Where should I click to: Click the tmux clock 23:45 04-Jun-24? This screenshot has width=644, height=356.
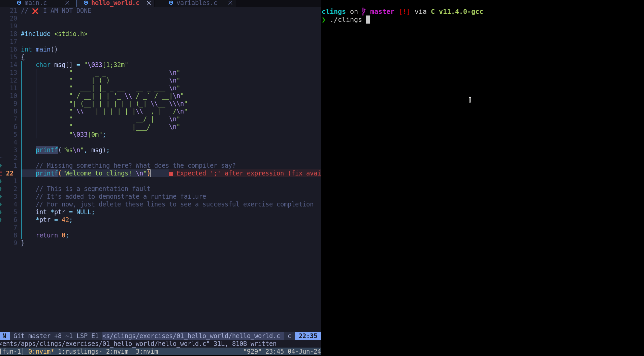[293, 352]
